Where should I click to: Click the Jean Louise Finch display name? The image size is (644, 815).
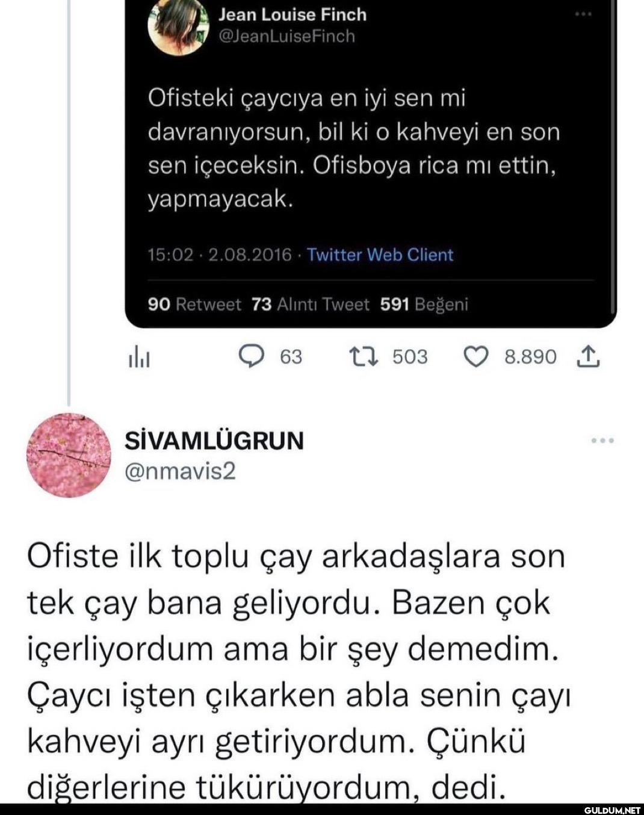point(292,14)
